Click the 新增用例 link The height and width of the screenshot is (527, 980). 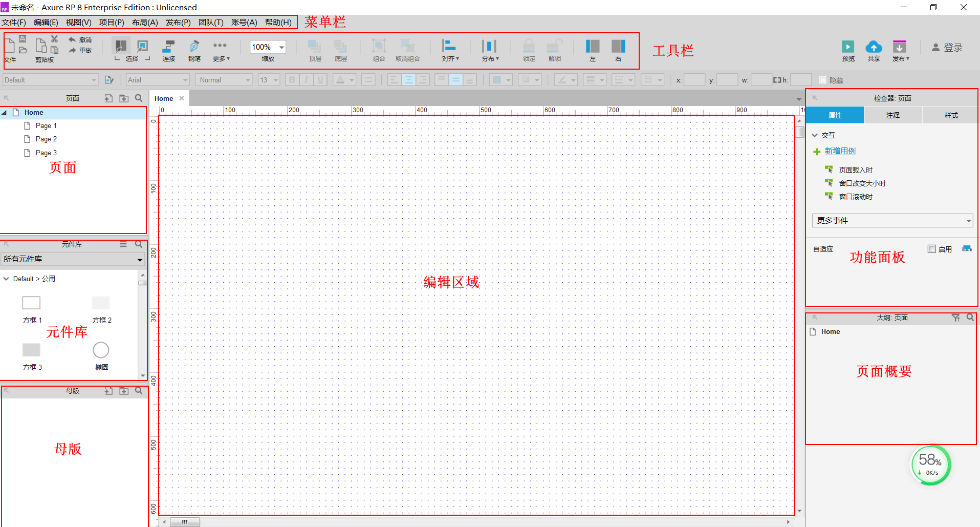[x=840, y=151]
